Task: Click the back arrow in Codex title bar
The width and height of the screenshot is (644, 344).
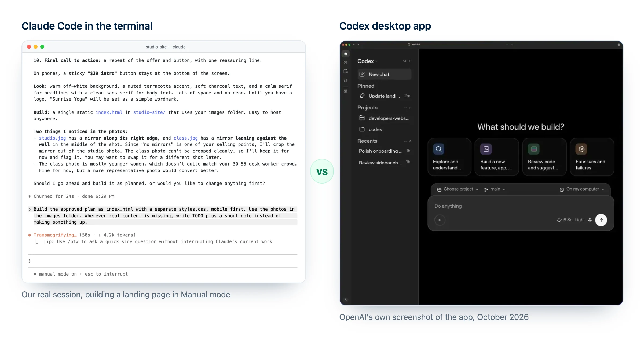Action: pyautogui.click(x=354, y=45)
